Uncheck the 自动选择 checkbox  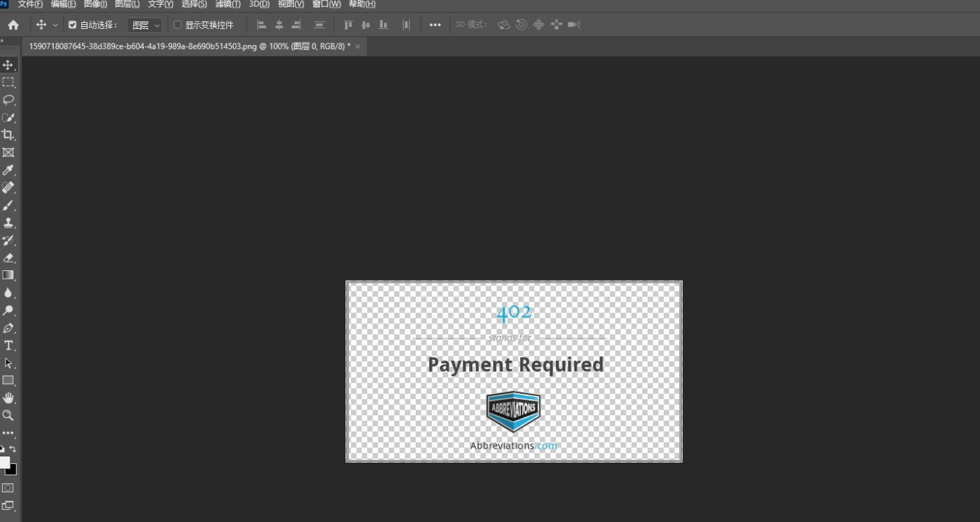click(72, 25)
